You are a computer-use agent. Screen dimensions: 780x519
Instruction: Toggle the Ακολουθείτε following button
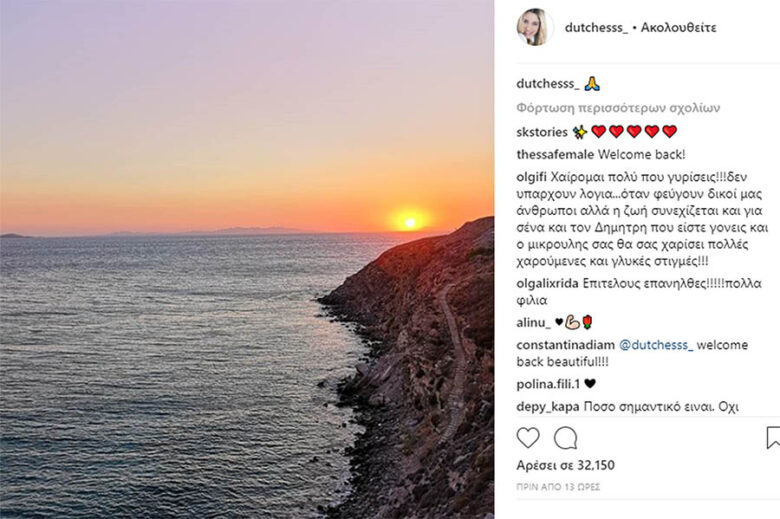tap(679, 27)
